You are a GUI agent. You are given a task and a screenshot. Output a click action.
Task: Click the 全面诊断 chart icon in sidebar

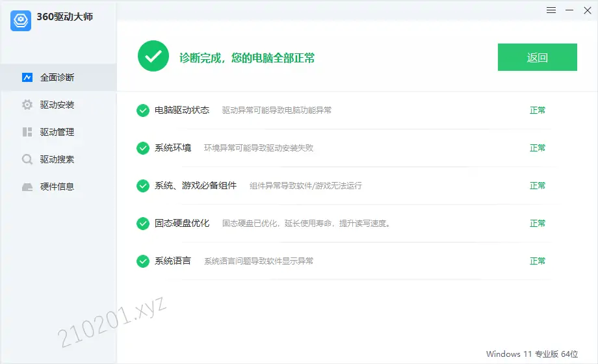[x=27, y=77]
